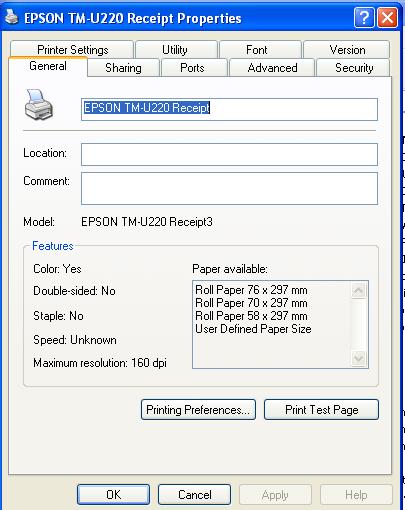This screenshot has width=405, height=510.
Task: Click the Maximum resolution: 160 dpi text
Action: (x=100, y=363)
